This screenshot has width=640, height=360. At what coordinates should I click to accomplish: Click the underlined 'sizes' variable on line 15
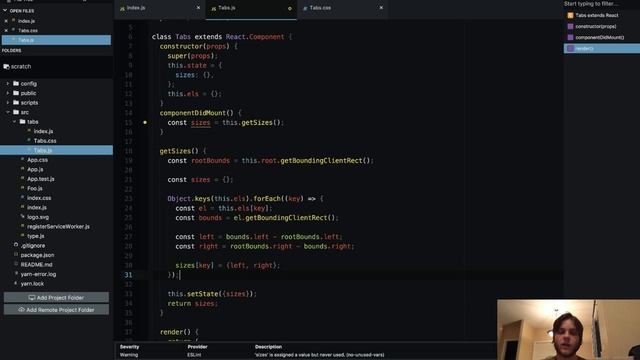[201, 122]
